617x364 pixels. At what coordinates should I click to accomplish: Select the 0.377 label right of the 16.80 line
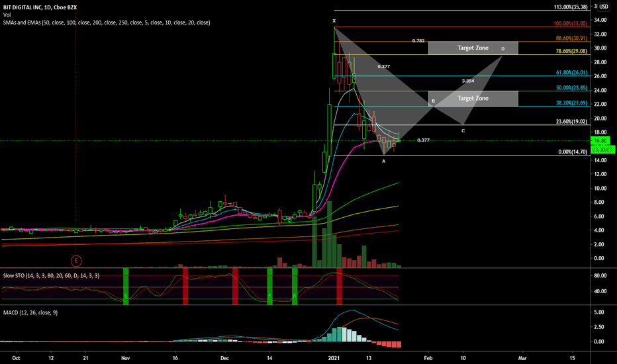424,140
